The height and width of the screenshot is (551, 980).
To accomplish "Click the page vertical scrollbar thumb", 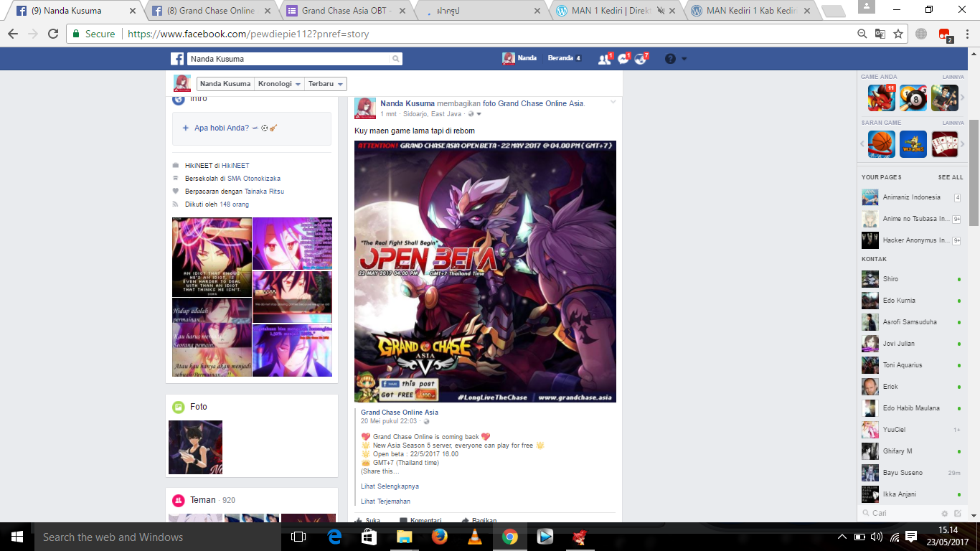I will pos(974,173).
